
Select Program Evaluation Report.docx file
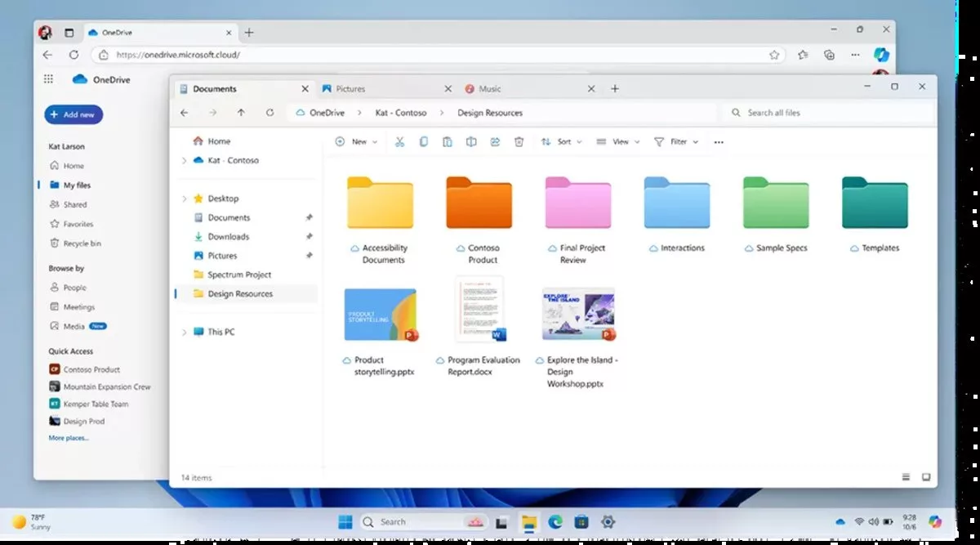479,326
